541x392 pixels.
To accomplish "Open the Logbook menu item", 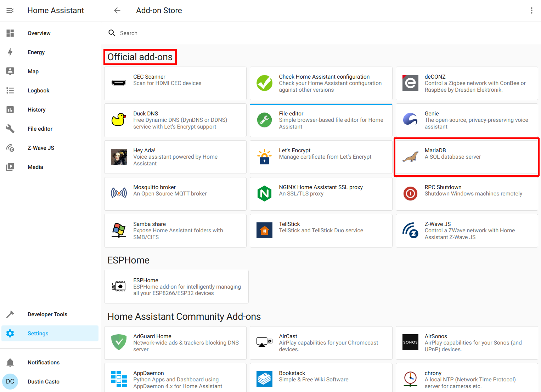I will pyautogui.click(x=50, y=91).
